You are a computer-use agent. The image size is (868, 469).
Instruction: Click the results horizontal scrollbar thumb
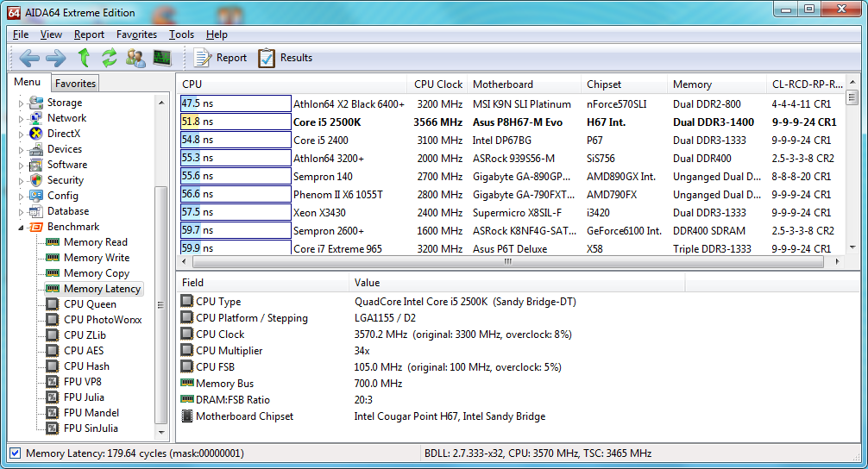[507, 261]
